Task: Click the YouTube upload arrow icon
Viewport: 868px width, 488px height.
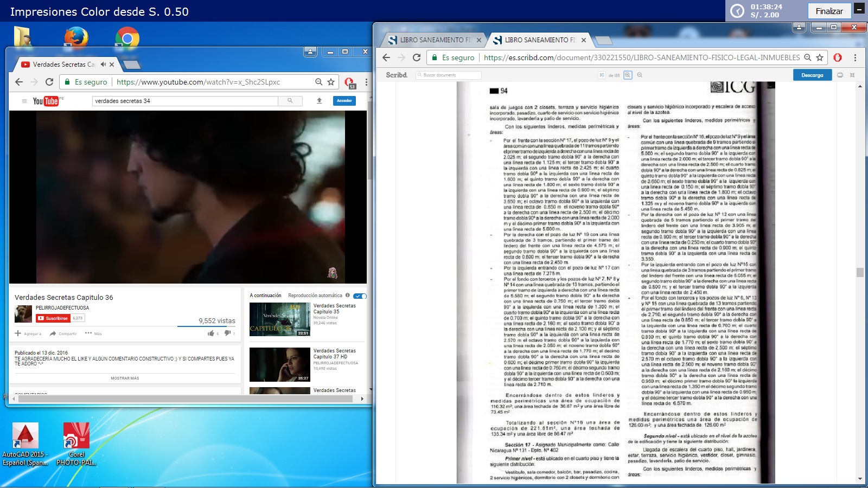Action: pos(320,101)
